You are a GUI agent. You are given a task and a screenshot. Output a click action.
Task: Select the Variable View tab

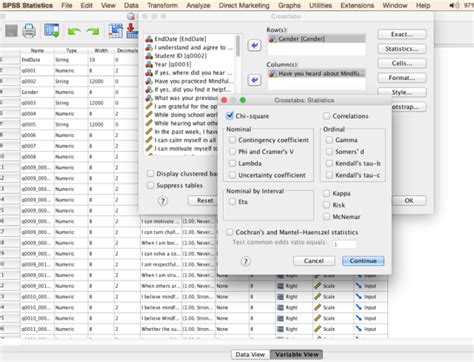click(x=297, y=354)
